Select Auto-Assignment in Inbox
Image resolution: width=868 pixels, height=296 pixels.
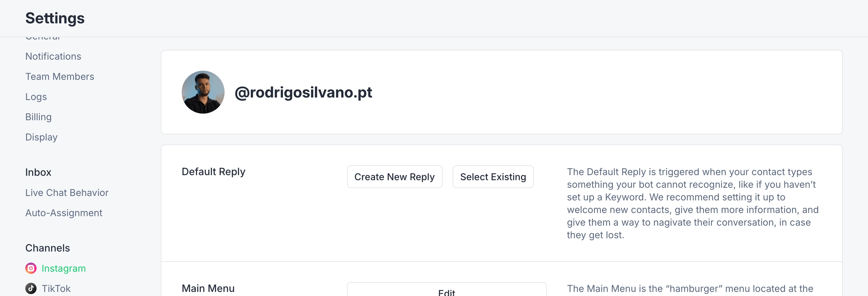[64, 213]
